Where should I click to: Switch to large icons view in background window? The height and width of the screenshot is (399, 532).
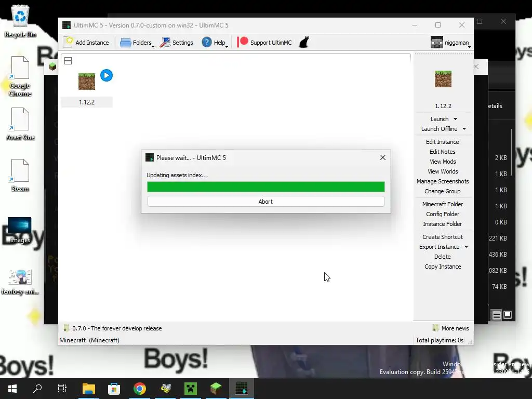click(508, 315)
